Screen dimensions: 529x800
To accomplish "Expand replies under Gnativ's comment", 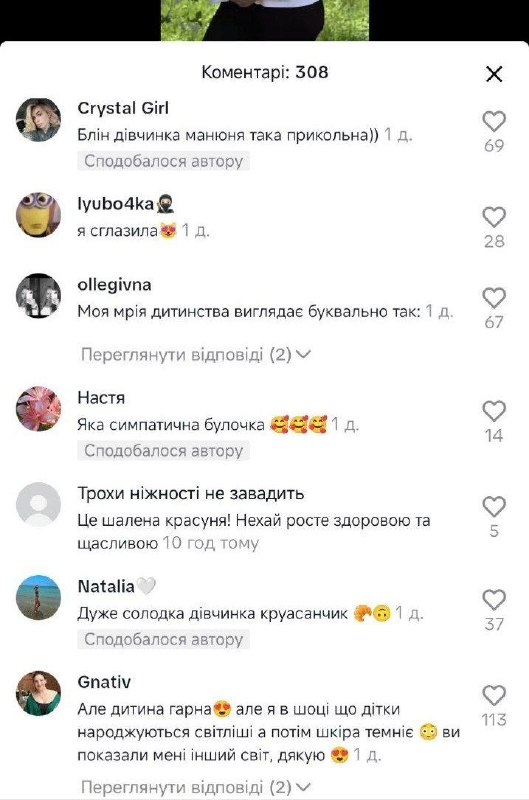I will click(x=196, y=786).
